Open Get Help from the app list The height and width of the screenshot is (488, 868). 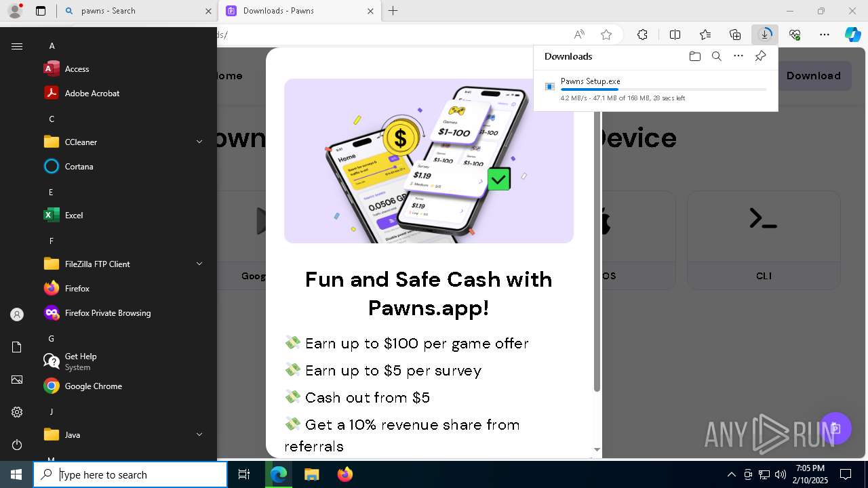click(x=125, y=362)
